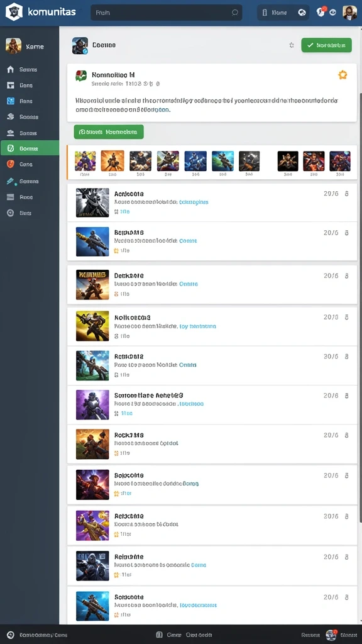Click the orange gear icon on the announcement card
The width and height of the screenshot is (362, 644).
pyautogui.click(x=343, y=75)
